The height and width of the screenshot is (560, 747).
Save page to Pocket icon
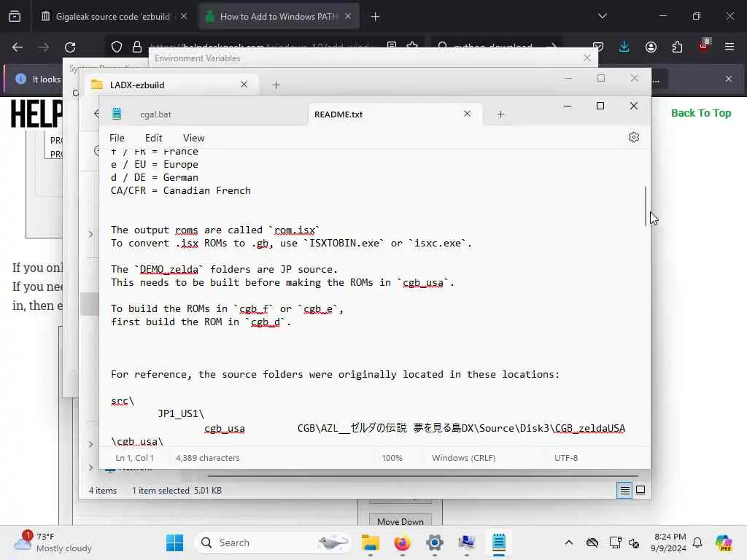pos(598,47)
